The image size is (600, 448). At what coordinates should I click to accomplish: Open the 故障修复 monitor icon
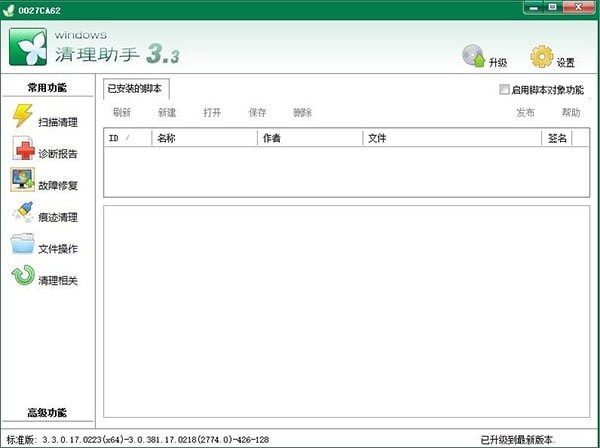[23, 179]
